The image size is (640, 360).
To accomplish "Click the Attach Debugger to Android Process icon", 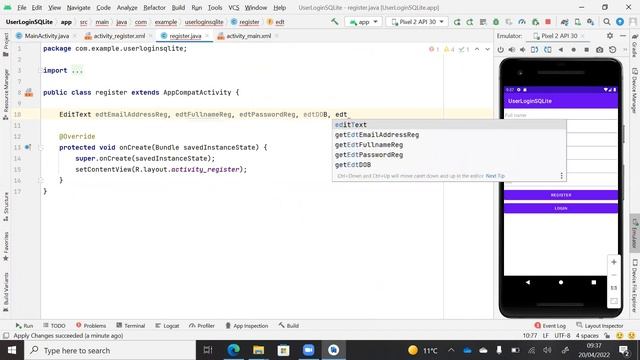I will [x=535, y=22].
